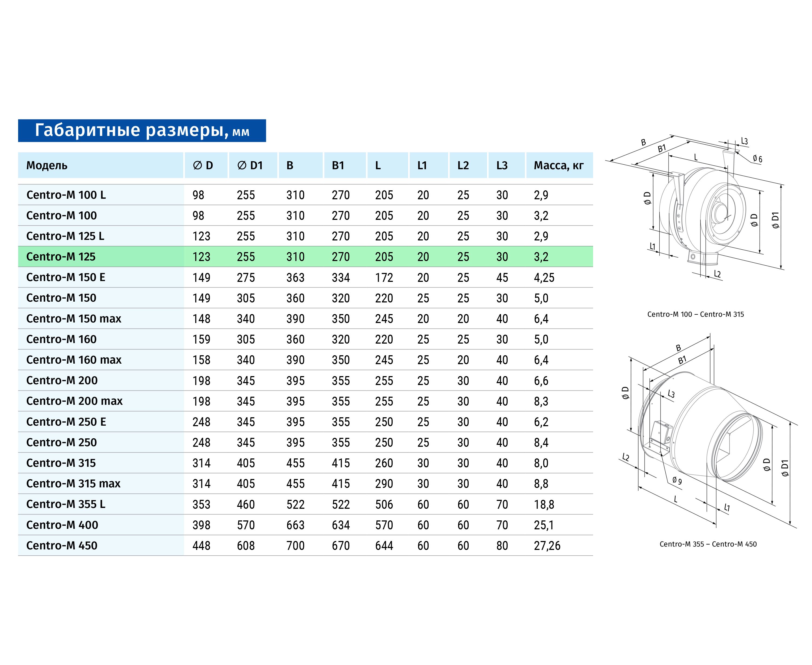
Task: Click the ∅ 6 label in upper drawing
Action: coord(757,159)
